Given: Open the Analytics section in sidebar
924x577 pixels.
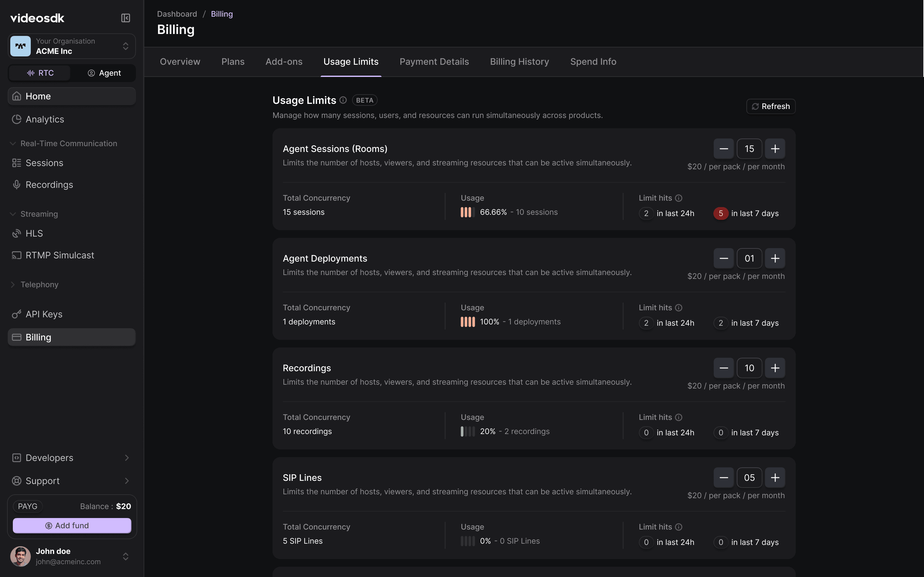Looking at the screenshot, I should [45, 119].
